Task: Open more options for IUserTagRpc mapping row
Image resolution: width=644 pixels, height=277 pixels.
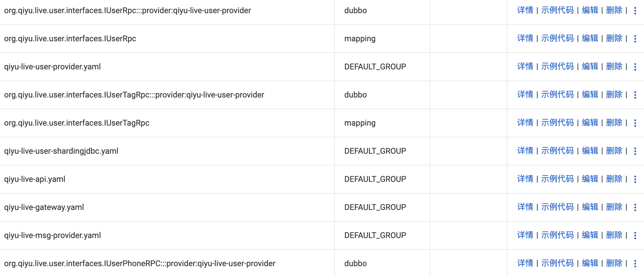Action: (x=635, y=123)
